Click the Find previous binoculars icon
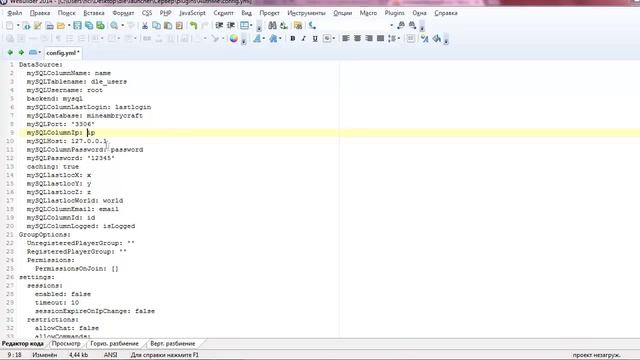Image resolution: width=640 pixels, height=360 pixels. point(401,26)
